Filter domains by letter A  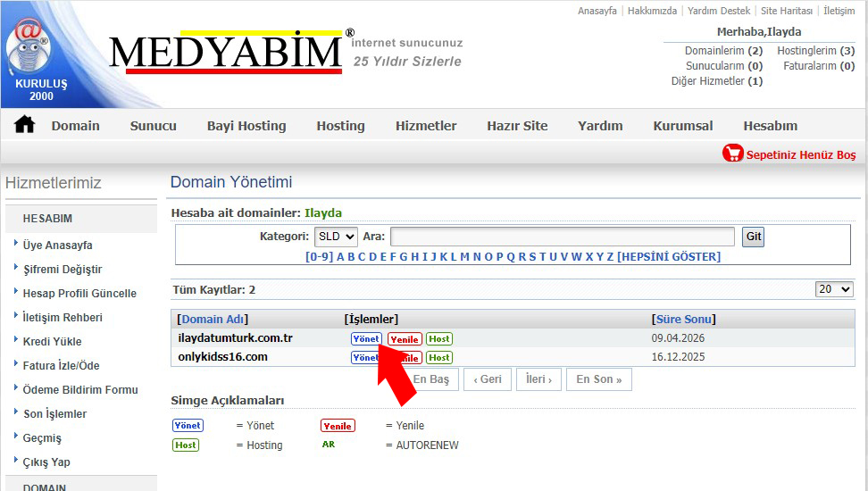pyautogui.click(x=340, y=257)
